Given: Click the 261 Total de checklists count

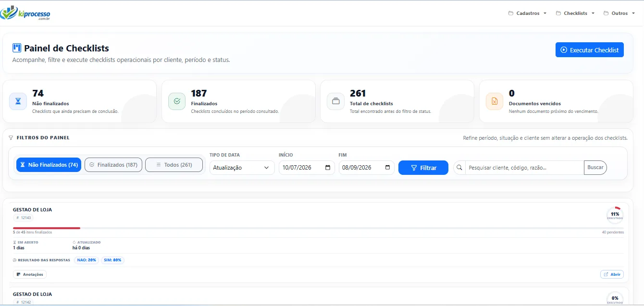Looking at the screenshot, I should click(x=358, y=93).
